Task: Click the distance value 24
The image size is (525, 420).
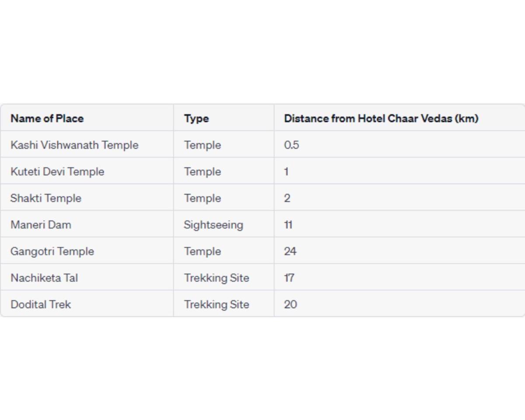Action: [x=290, y=252]
